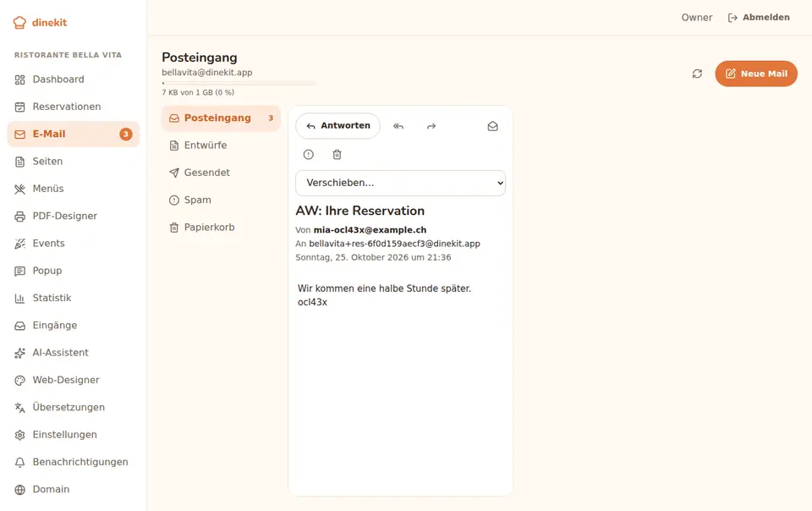812x511 pixels.
Task: Open Dashboard from the sidebar
Action: pos(74,80)
